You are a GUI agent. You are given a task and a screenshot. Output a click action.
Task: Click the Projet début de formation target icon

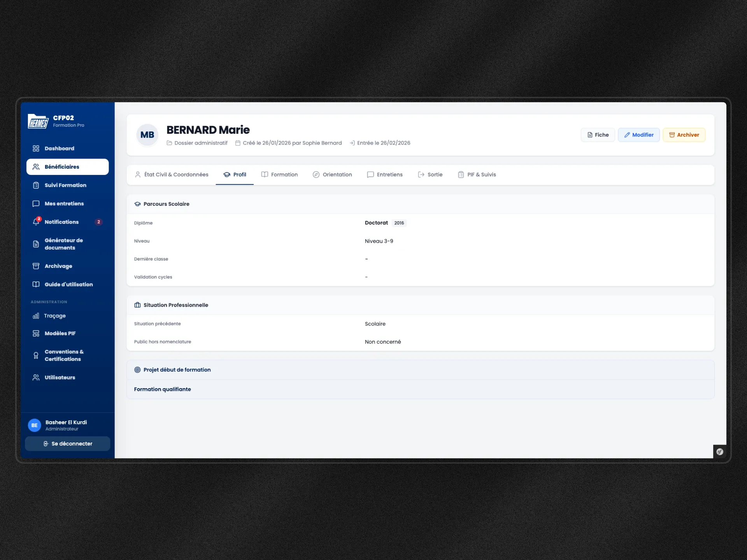[137, 370]
